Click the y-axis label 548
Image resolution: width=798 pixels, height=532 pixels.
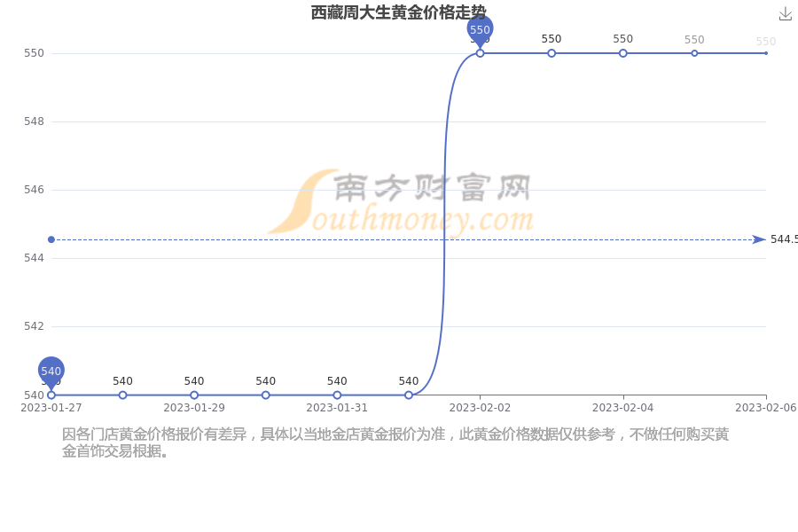34,121
